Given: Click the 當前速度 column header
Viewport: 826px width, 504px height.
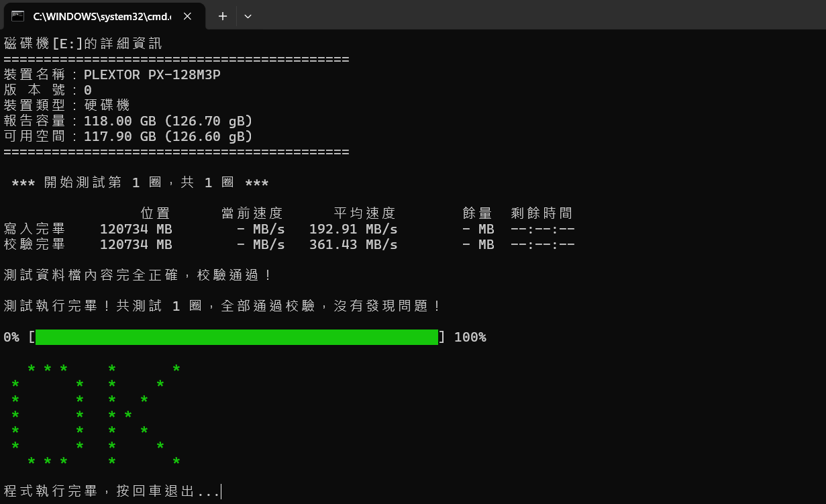Looking at the screenshot, I should point(252,213).
